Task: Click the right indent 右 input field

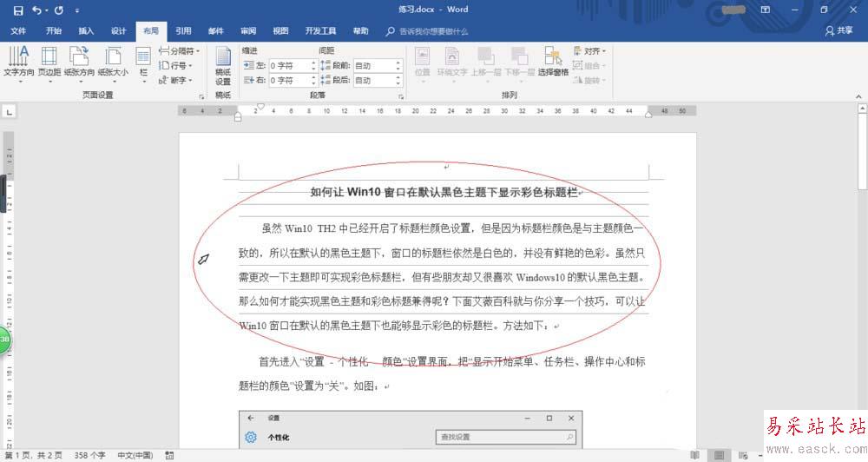Action: (x=290, y=80)
